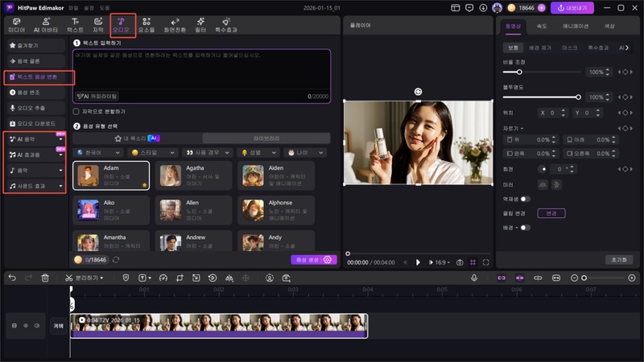
Task: Open the Elements (요소들) tab
Action: [147, 25]
